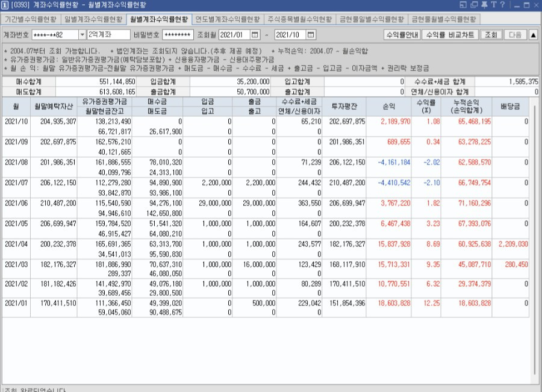The height and width of the screenshot is (392, 542).
Task: Click dividend value 2,209,030
Action: click(x=513, y=244)
